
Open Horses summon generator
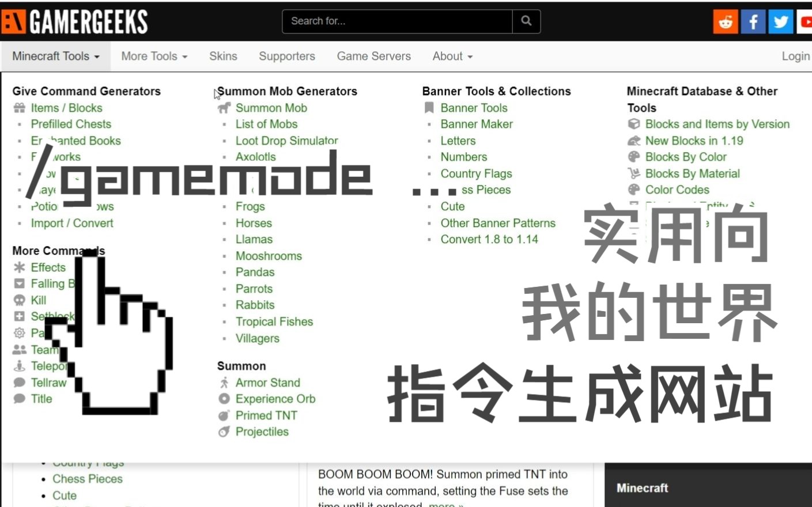(x=254, y=223)
